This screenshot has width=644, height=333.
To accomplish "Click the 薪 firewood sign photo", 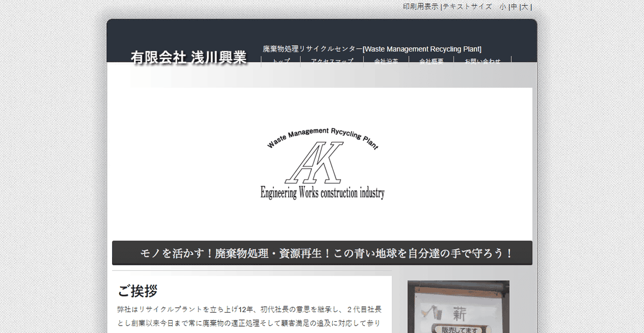I will coord(459,306).
